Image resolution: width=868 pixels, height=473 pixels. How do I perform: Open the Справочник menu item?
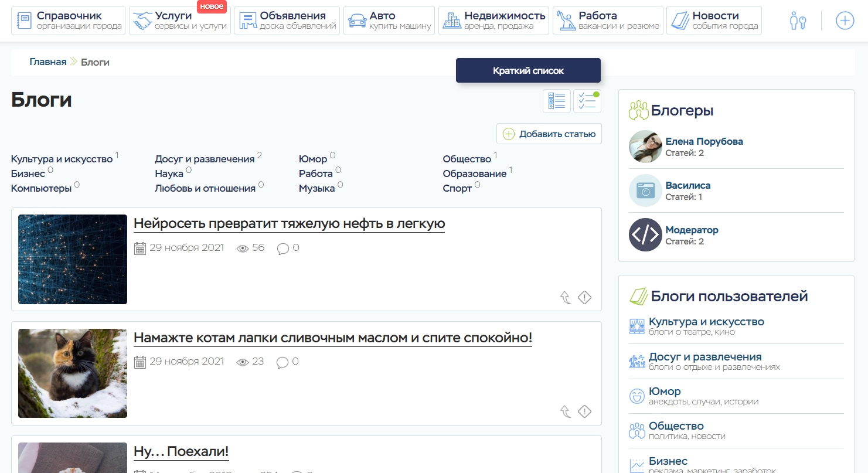coord(68,21)
